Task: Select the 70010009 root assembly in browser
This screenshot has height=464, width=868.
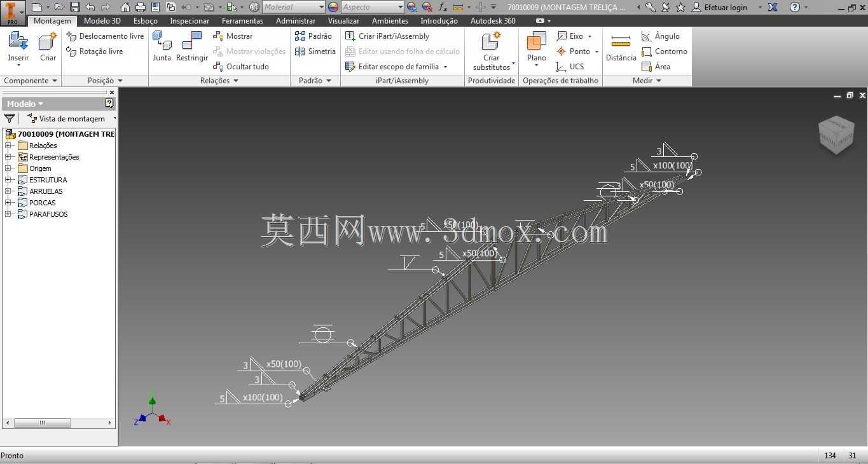Action: [x=60, y=134]
